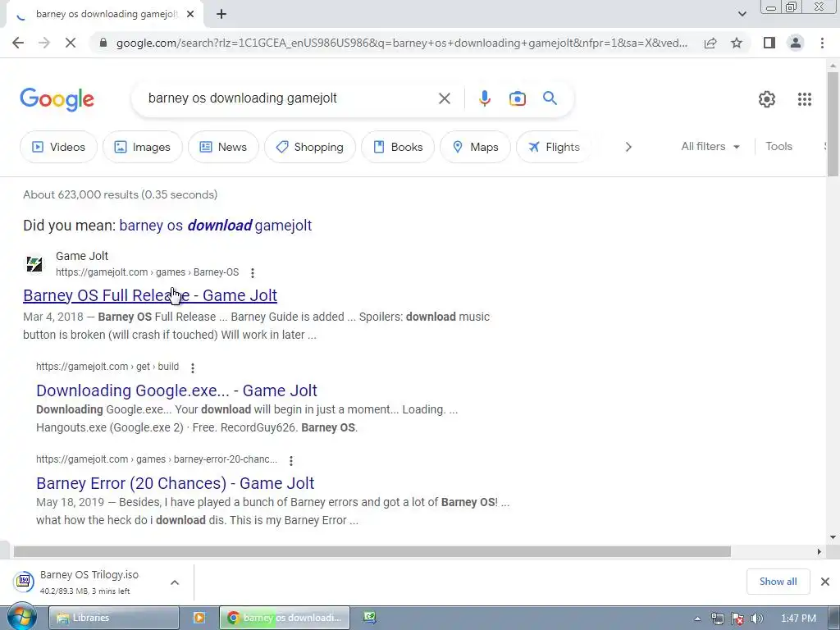Filter results by Images

tap(143, 147)
